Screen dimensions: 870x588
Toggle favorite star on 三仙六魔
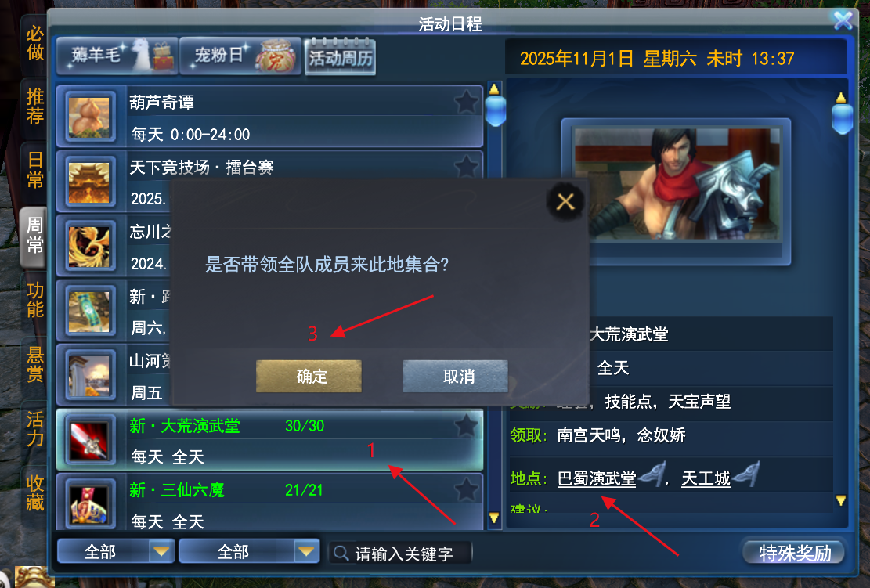coord(466,490)
